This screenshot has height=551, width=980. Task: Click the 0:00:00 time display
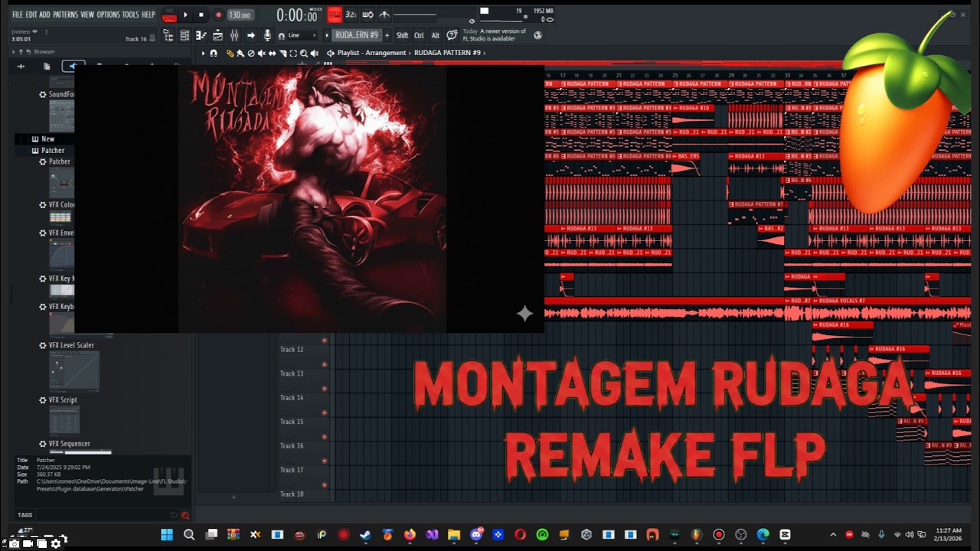[x=298, y=15]
